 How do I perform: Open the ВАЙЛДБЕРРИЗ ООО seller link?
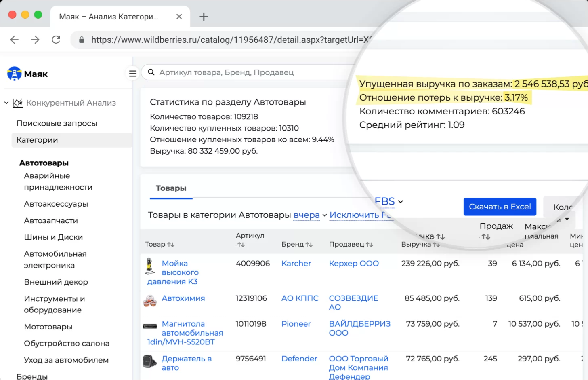pyautogui.click(x=360, y=328)
